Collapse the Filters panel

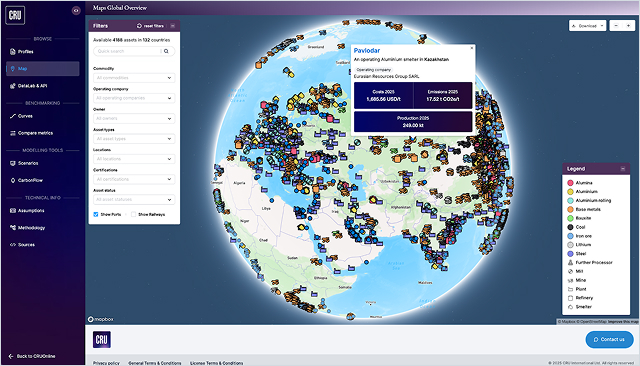pos(173,26)
